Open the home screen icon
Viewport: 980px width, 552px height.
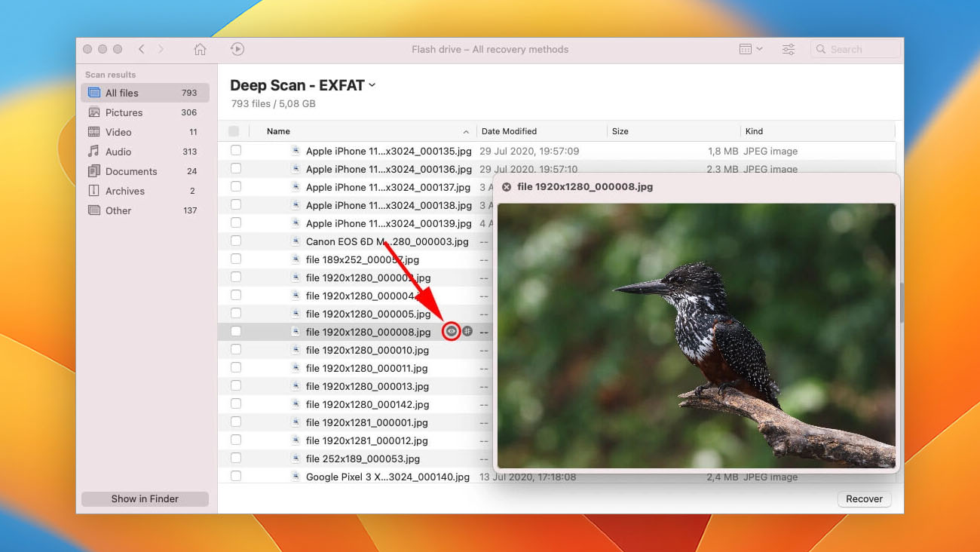coord(200,49)
